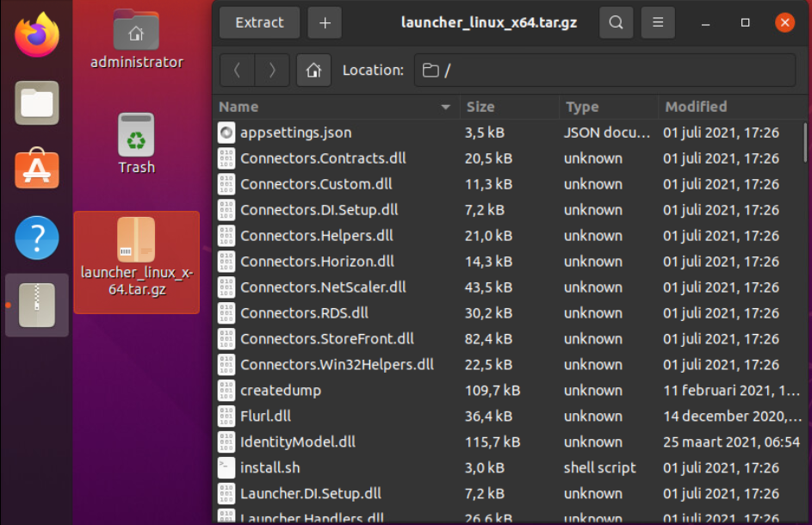Open Ubuntu Software from the dock
Screen dimensions: 812x525
(x=37, y=170)
